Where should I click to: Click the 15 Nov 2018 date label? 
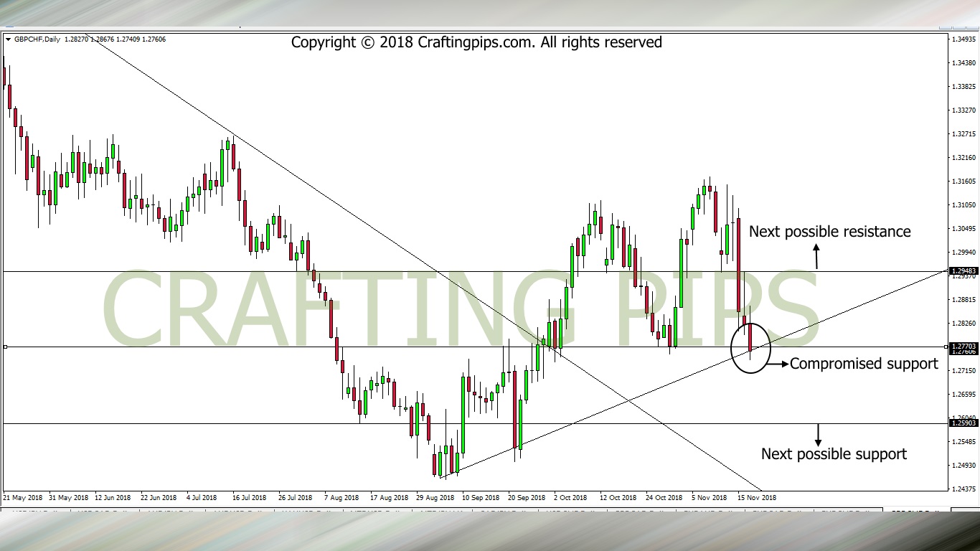pyautogui.click(x=757, y=497)
